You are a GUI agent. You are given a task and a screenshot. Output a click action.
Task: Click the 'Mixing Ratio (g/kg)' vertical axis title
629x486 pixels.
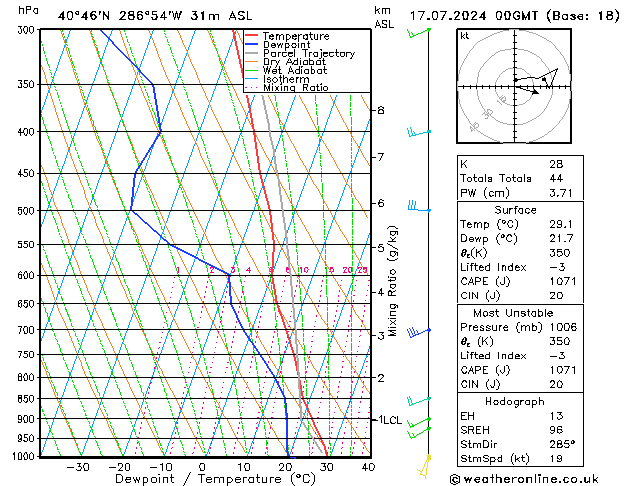click(x=392, y=281)
